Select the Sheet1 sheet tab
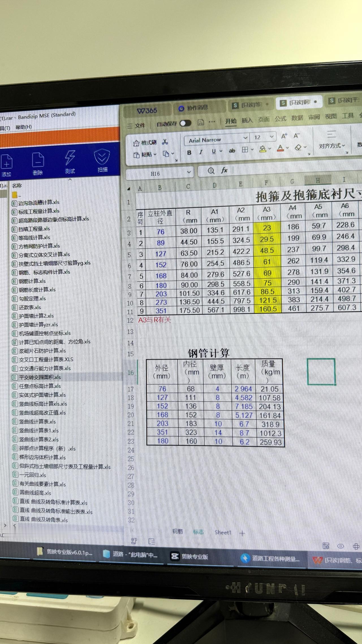 tap(223, 532)
